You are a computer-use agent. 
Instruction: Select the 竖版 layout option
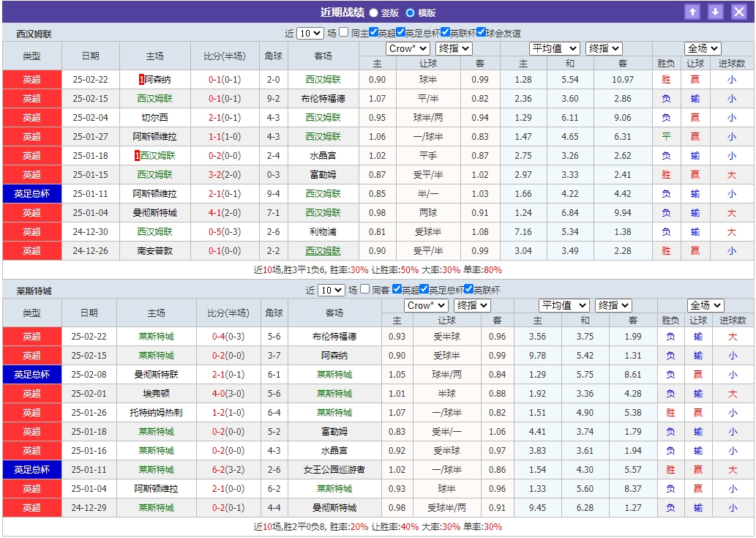(373, 12)
